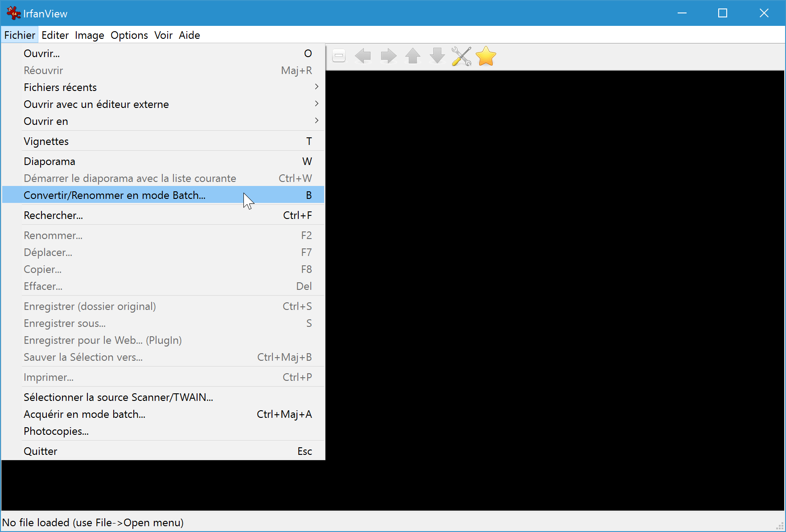
Task: Close the Fichier menu in menu bar
Action: pyautogui.click(x=20, y=35)
